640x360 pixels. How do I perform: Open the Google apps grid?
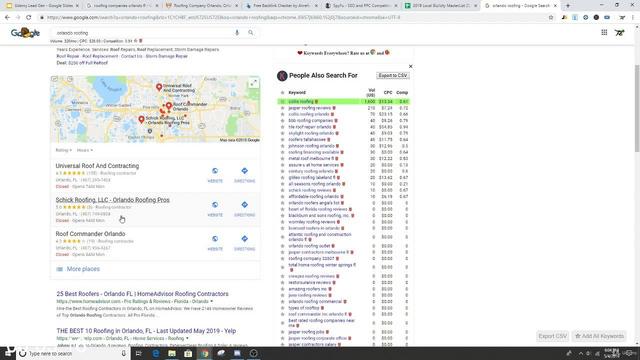pyautogui.click(x=604, y=33)
